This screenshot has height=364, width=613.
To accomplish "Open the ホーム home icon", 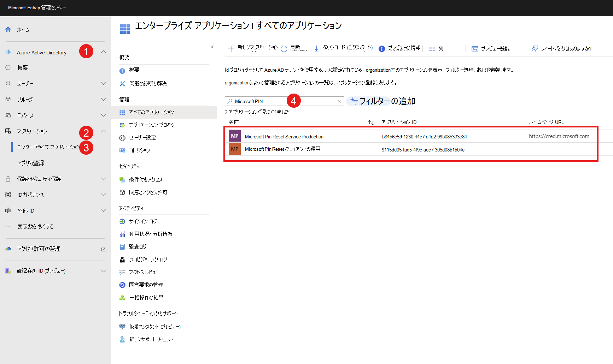I will [x=8, y=30].
